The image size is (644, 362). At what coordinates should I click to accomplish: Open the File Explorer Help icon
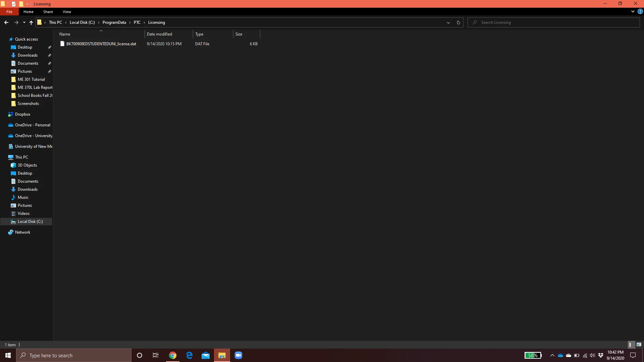pos(640,12)
